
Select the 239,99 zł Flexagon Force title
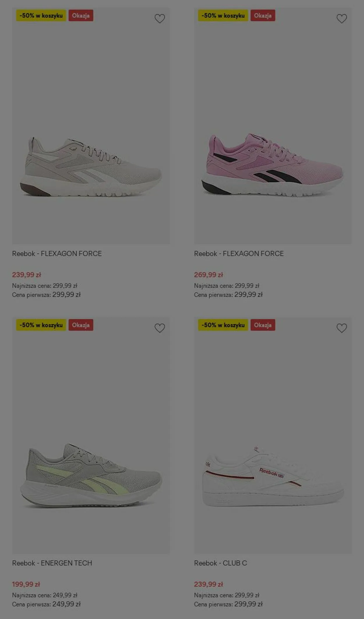pos(57,254)
